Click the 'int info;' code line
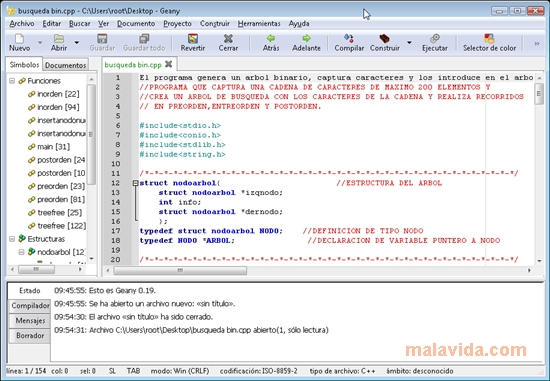 click(180, 202)
